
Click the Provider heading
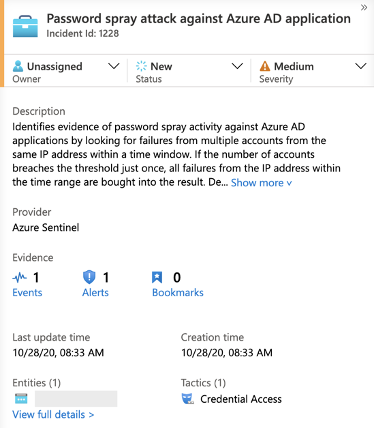32,212
